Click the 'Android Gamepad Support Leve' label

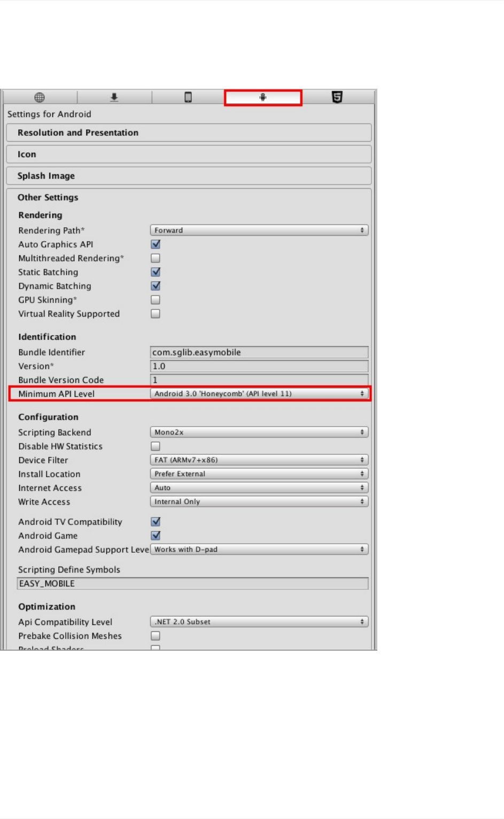[83, 550]
